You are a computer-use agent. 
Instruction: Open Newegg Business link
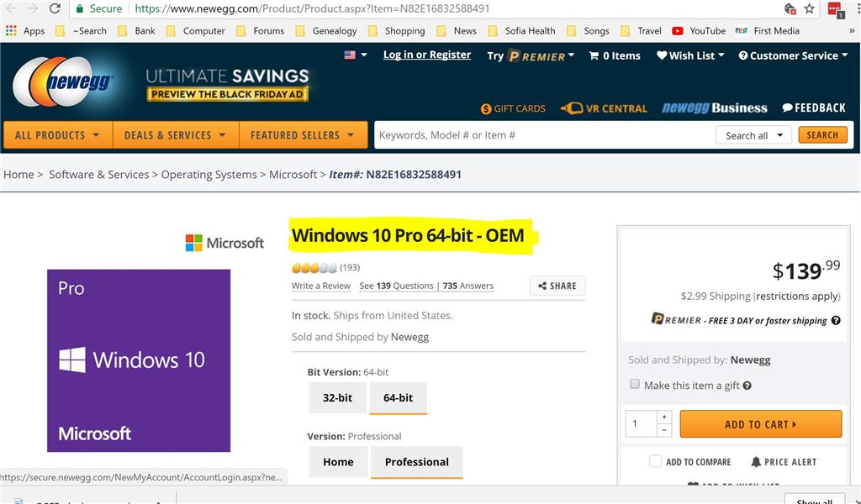pyautogui.click(x=715, y=108)
